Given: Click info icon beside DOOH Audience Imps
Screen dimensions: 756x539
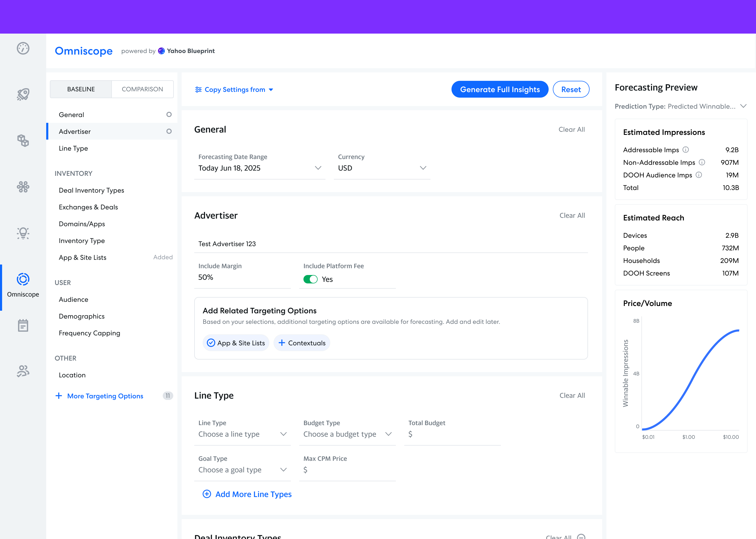Looking at the screenshot, I should (x=699, y=175).
